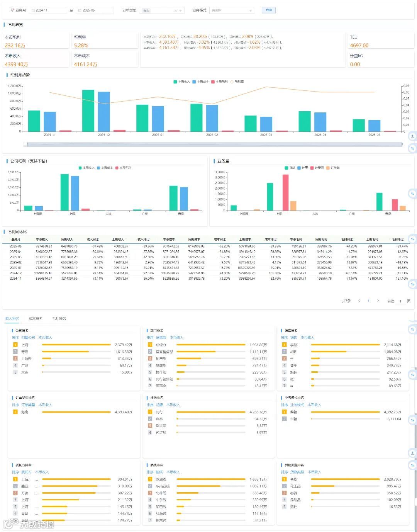
Task: Click the blue 查询 query button
Action: (x=269, y=10)
